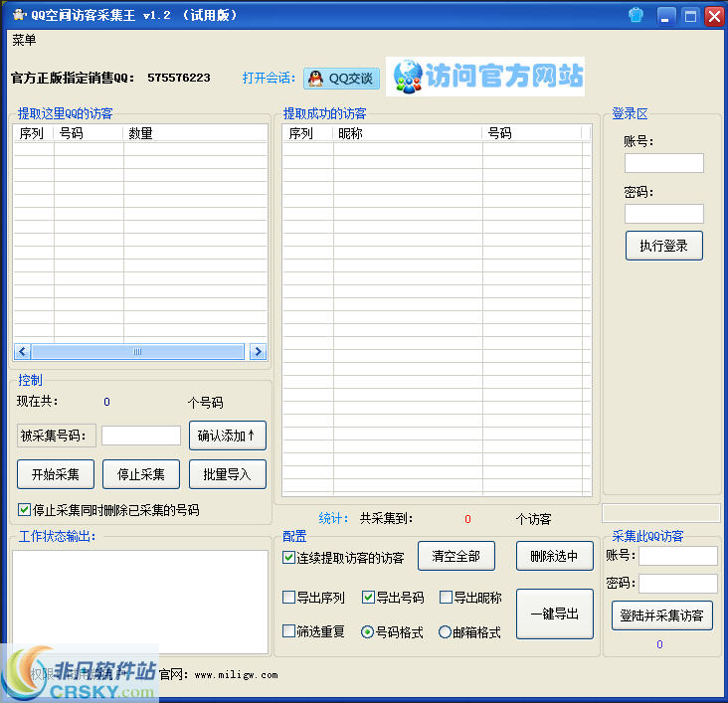
Task: Focus 登录区 账号 input field
Action: tap(664, 163)
